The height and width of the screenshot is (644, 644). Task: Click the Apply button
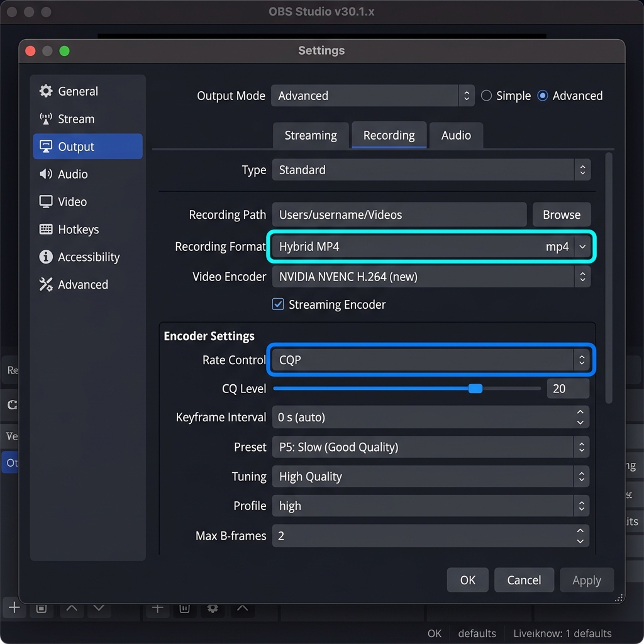pos(587,580)
